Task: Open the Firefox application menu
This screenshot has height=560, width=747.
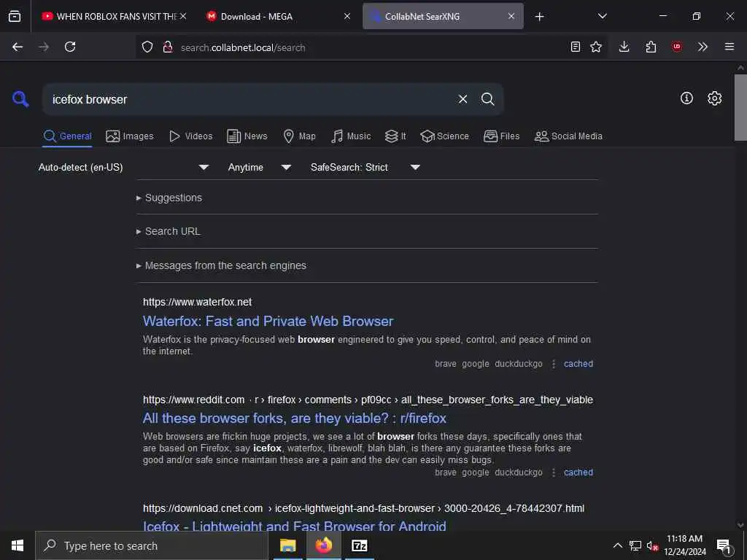Action: [729, 47]
